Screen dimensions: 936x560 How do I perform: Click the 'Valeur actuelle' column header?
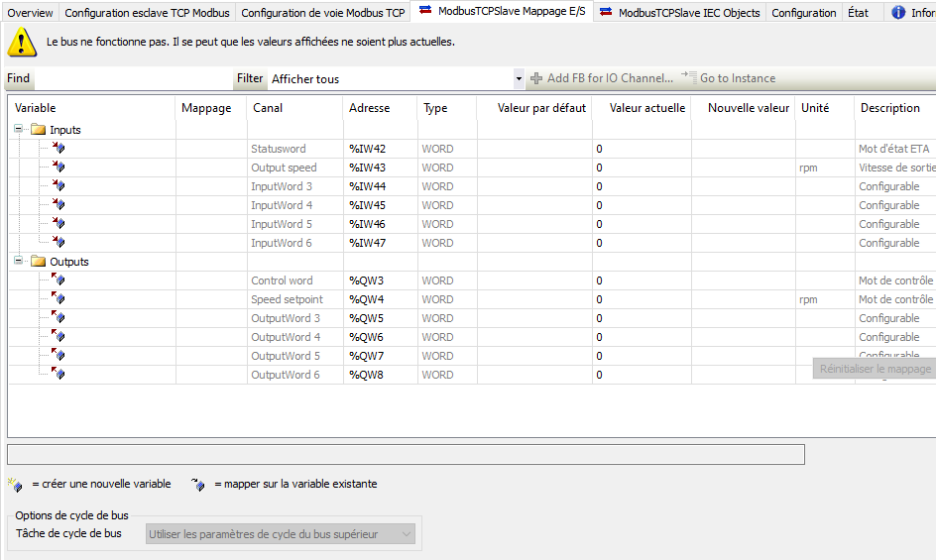click(646, 108)
